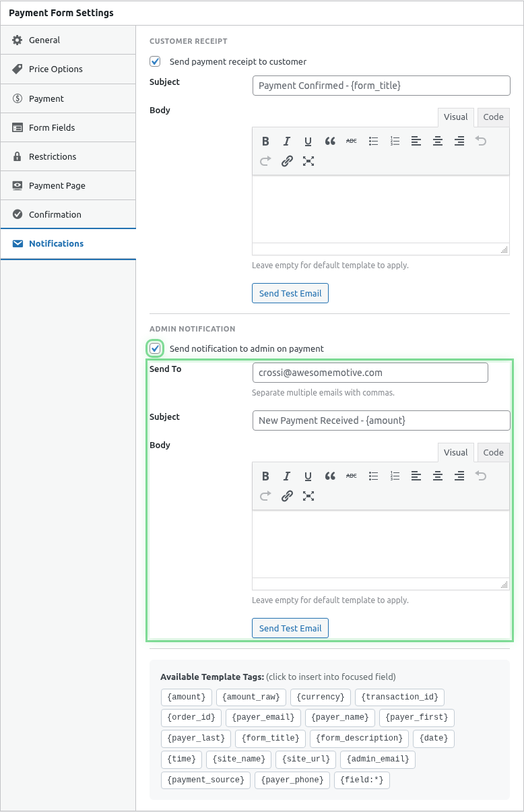Screen dimensions: 524x812
Task: Insert numbered list in Customer Receipt body editor
Action: (x=395, y=141)
